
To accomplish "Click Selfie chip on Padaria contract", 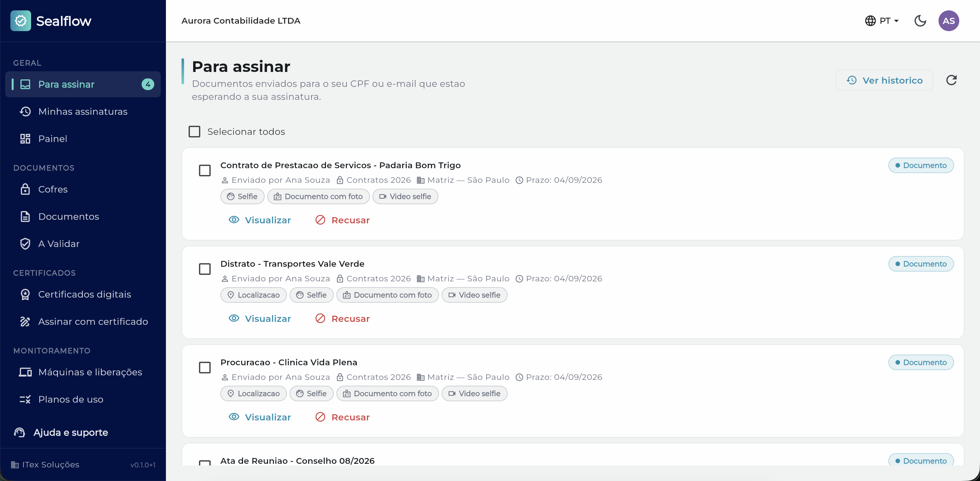I will (242, 196).
